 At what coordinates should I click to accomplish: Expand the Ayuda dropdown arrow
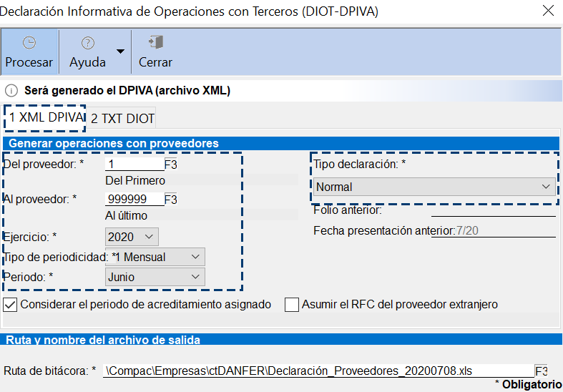click(120, 52)
